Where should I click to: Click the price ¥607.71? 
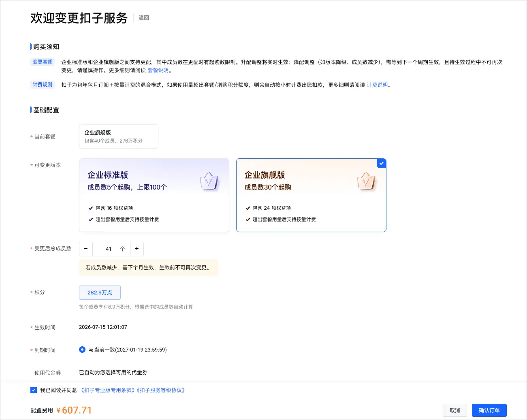point(74,410)
